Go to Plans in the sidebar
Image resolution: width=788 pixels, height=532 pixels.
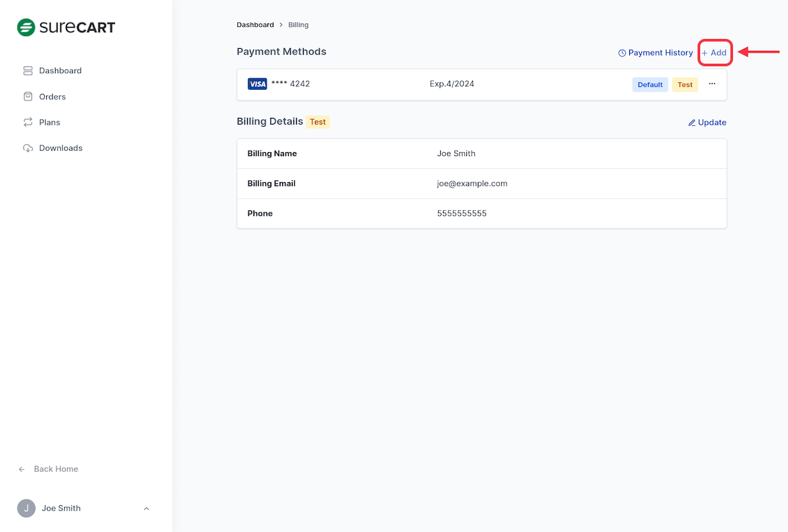[x=50, y=122]
